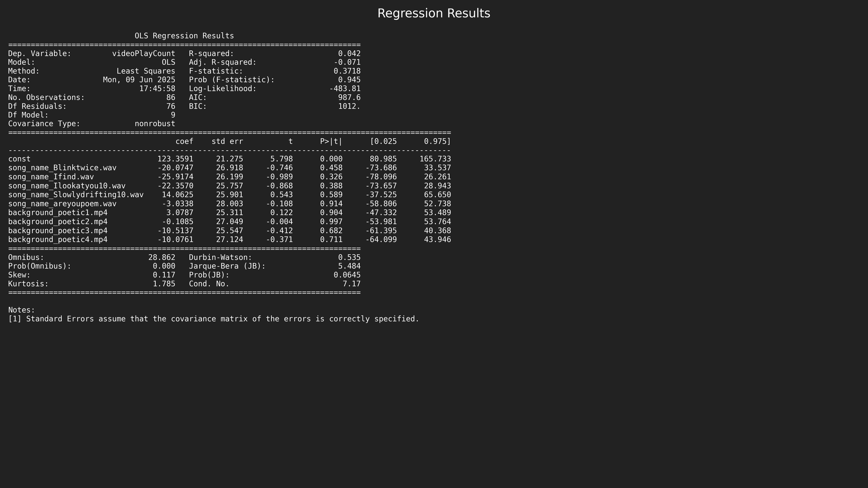This screenshot has height=488, width=868.
Task: Click song_name_areyoupoem.wav row label
Action: click(x=62, y=204)
